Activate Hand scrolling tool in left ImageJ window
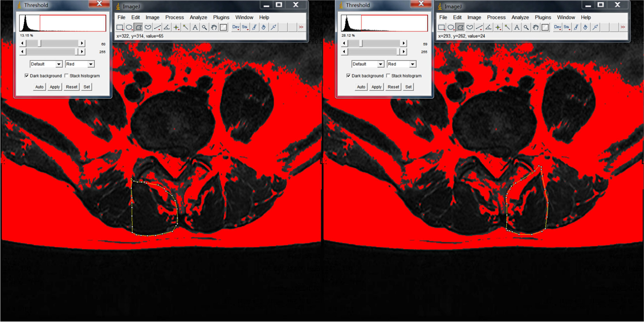The width and height of the screenshot is (644, 322). point(214,27)
